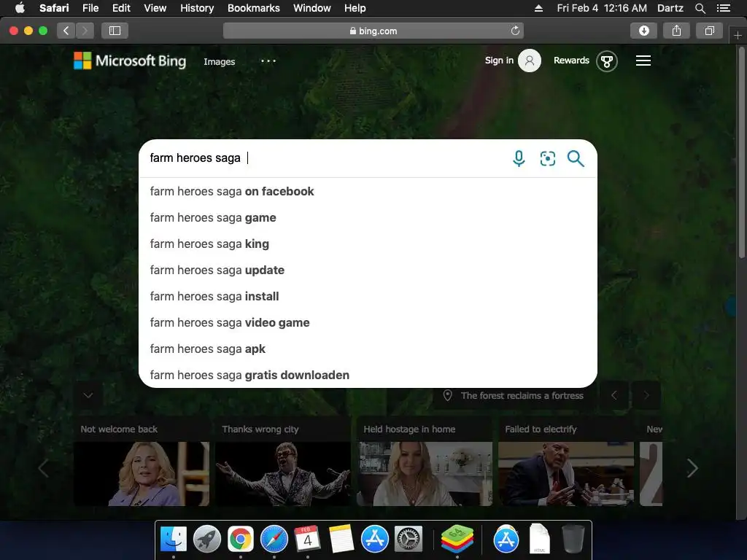Open visual search camera icon

547,158
